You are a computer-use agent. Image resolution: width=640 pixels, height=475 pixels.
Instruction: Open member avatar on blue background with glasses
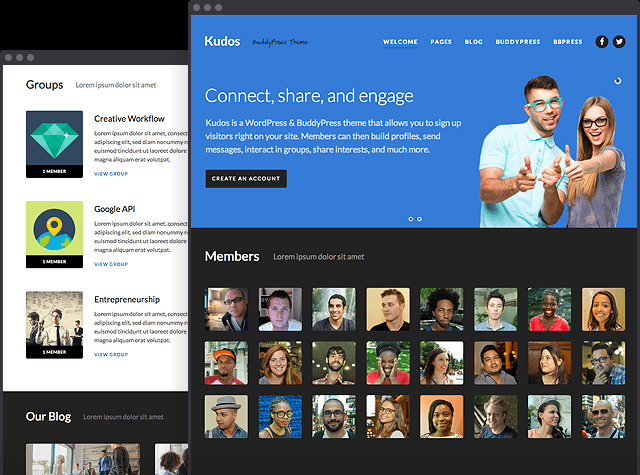tap(280, 417)
